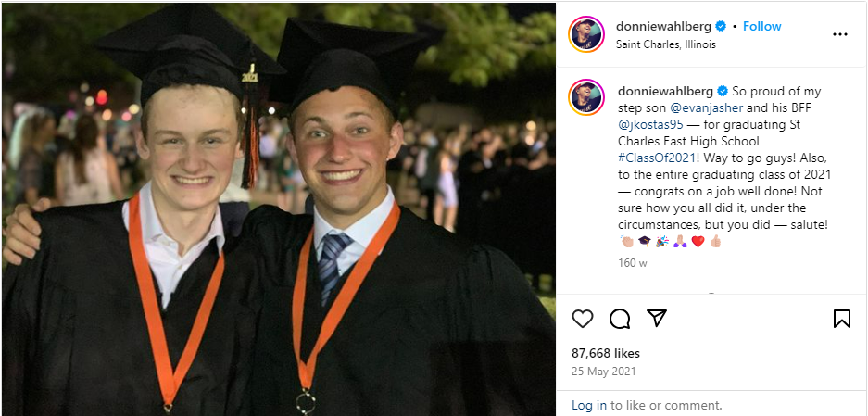868x416 pixels.
Task: Like the post with the heart icon
Action: pyautogui.click(x=583, y=319)
